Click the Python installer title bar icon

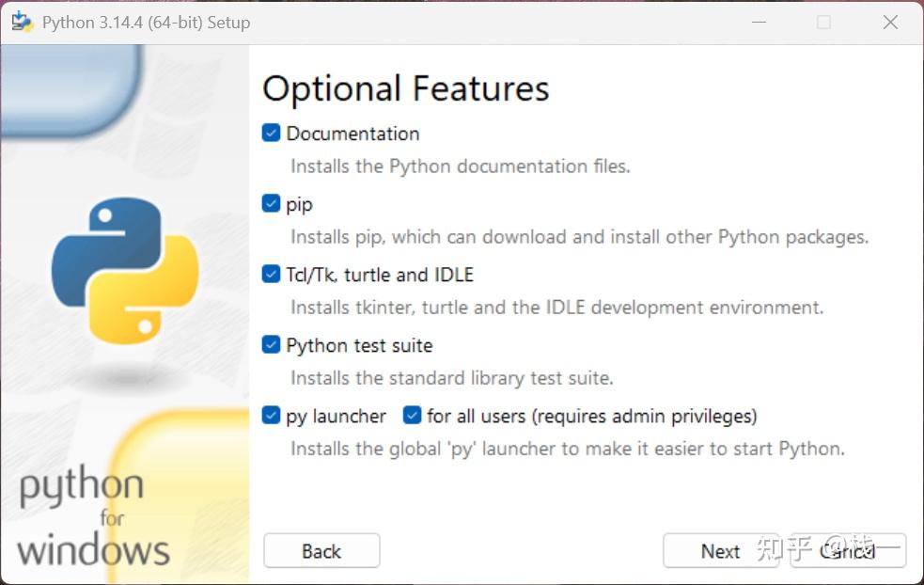pos(23,23)
